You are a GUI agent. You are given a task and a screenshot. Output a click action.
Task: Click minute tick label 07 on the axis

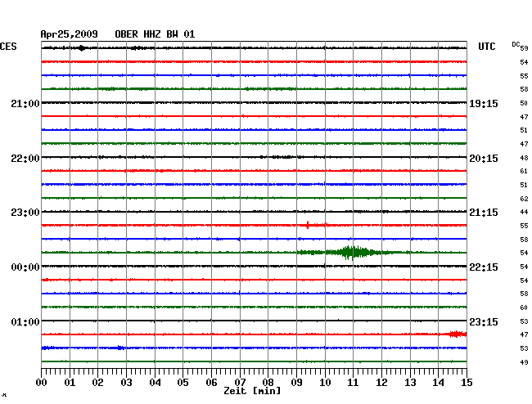pyautogui.click(x=240, y=383)
